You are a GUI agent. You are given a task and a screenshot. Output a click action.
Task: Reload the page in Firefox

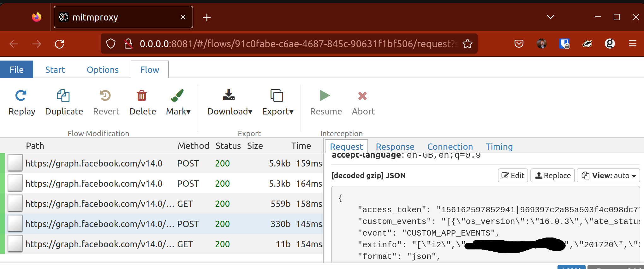[x=59, y=44]
